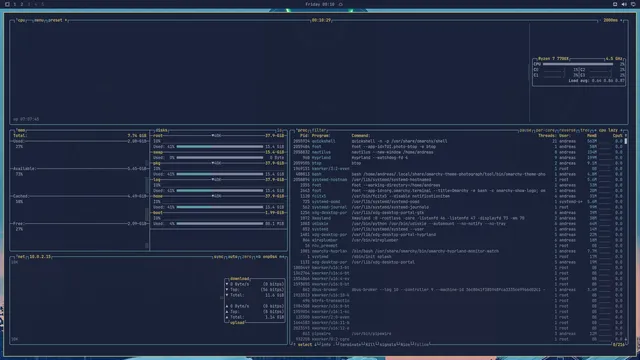The image size is (640, 360).
Task: Click the top-left launcher icon
Action: pos(7,4)
